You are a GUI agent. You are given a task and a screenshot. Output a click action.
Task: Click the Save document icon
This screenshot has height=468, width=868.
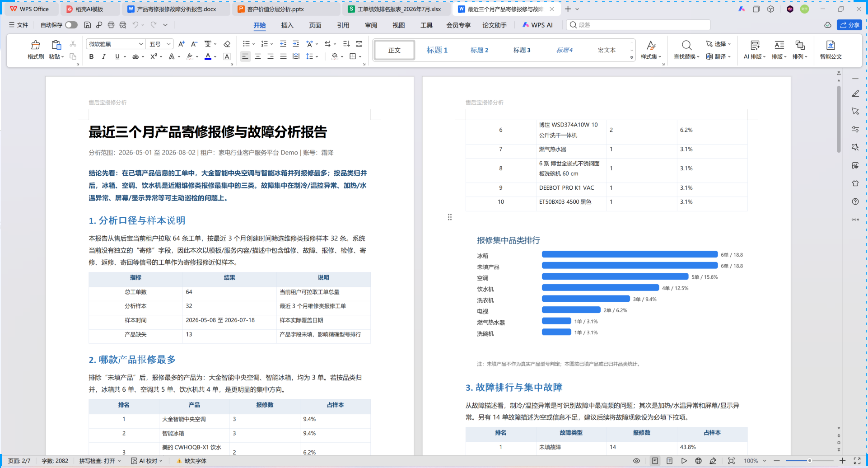[x=88, y=25]
